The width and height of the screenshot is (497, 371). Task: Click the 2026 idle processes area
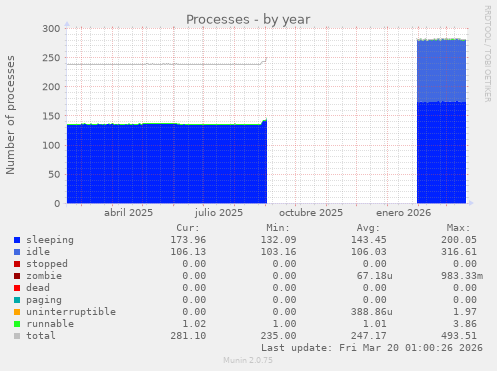[x=441, y=71]
